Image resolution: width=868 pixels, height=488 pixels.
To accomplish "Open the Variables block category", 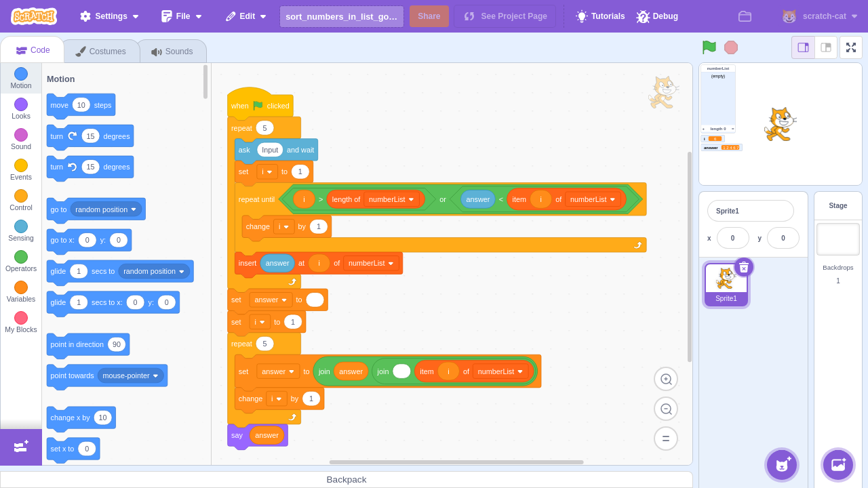I will coord(21,292).
